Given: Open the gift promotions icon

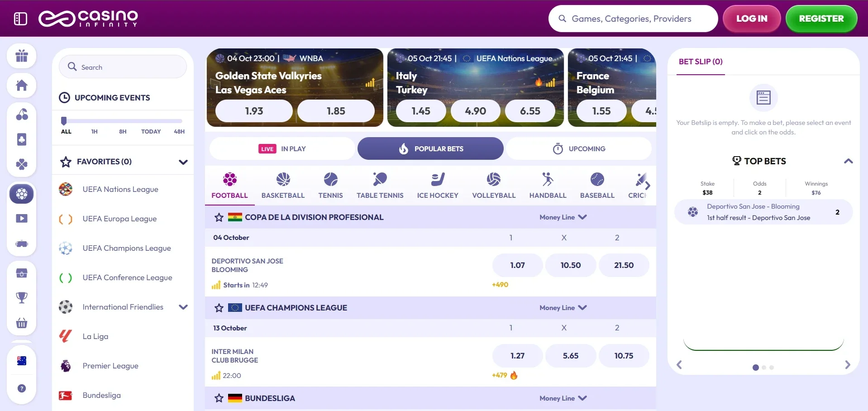Looking at the screenshot, I should [x=22, y=56].
